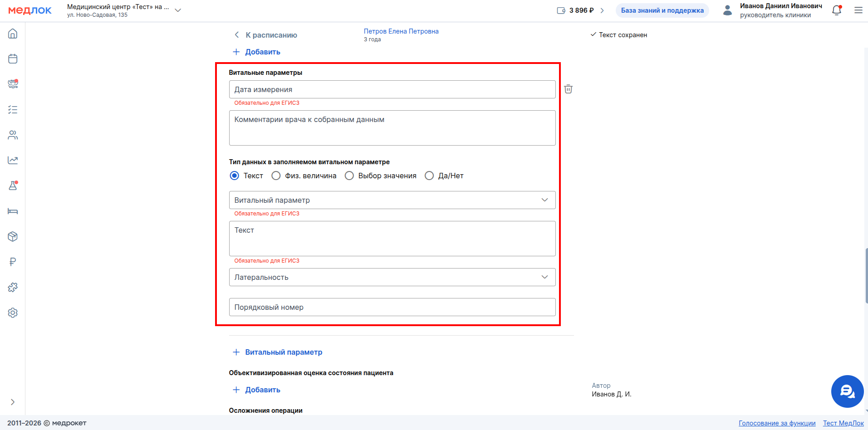Open the analytics chart sidebar icon

13,160
